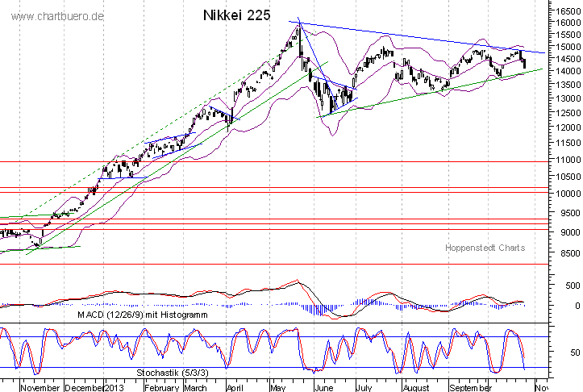Click the "Stochastik (5/3/3)" indicator label
Screen dimensions: 583x392
pos(173,373)
